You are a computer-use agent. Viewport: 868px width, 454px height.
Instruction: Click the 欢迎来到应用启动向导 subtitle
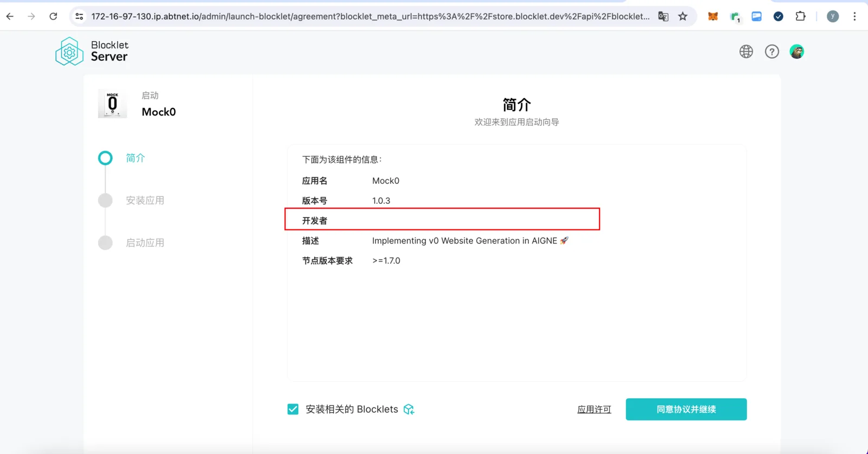516,122
